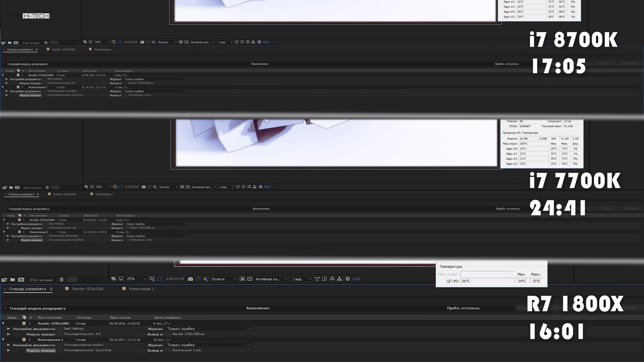Click snapshot camera icon beside 25% zoom toolbar
The width and height of the screenshot is (644, 362).
tap(191, 279)
